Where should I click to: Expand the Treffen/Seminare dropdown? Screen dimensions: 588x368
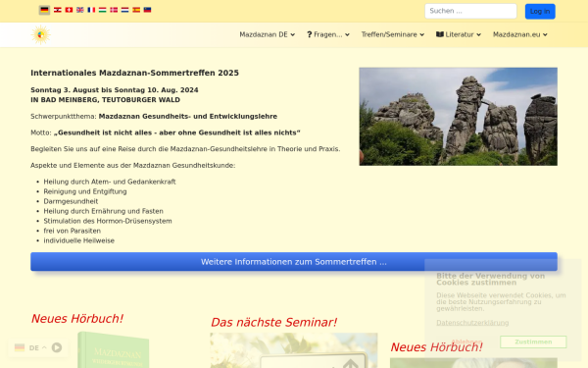coord(393,34)
